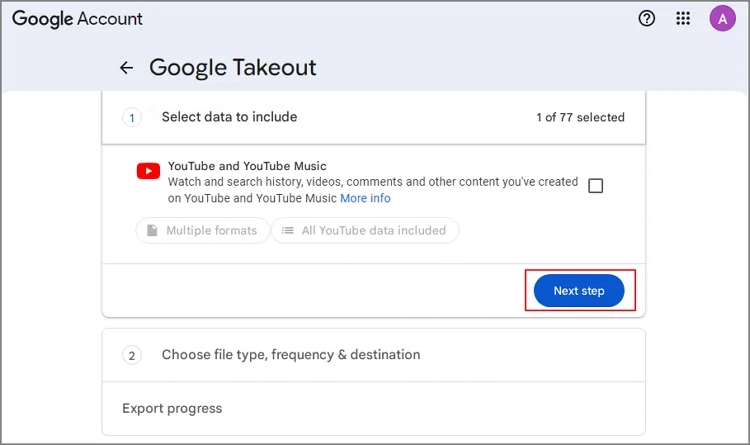
Task: Click the '1 of 77 selected' counter
Action: (x=580, y=117)
